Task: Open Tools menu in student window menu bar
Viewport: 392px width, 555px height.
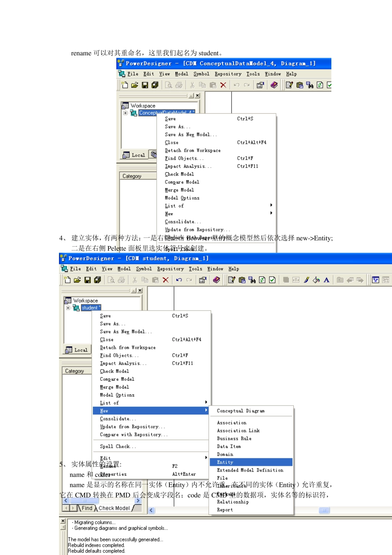Action: pyautogui.click(x=196, y=269)
